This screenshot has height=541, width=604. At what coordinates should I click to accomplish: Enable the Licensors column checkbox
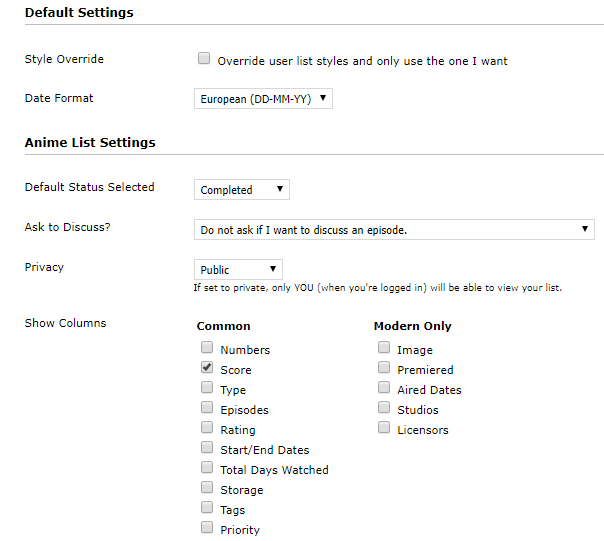(384, 428)
